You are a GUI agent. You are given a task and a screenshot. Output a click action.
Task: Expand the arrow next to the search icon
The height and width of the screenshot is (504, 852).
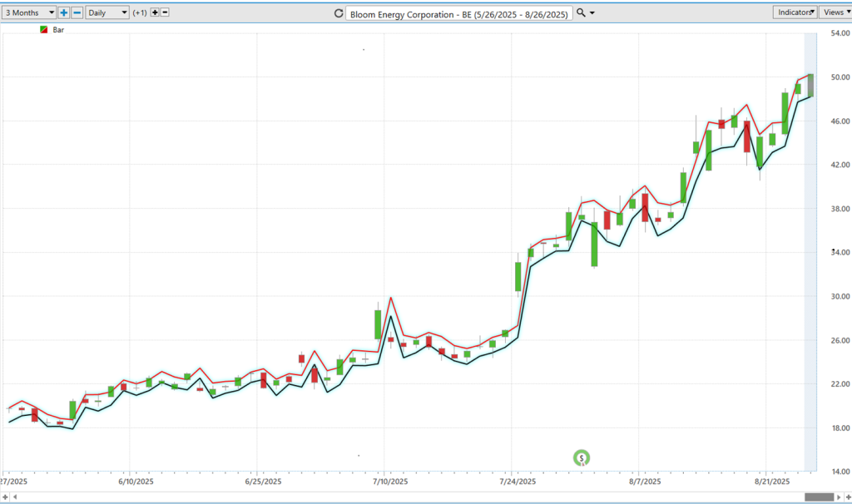click(x=592, y=13)
